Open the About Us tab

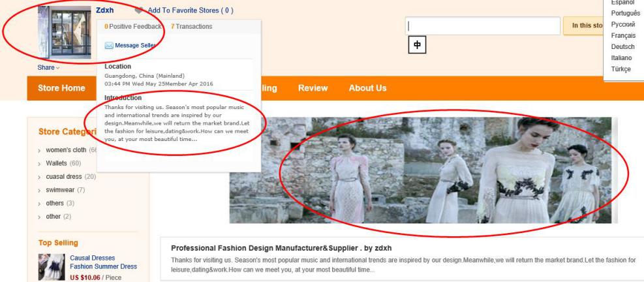(x=367, y=88)
